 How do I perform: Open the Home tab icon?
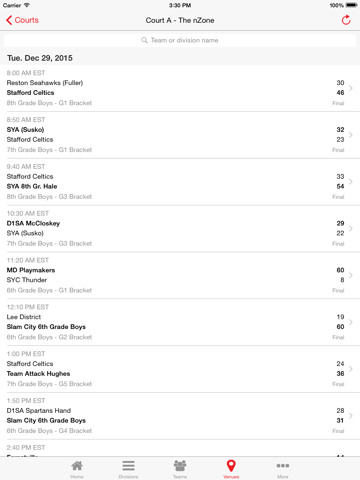coord(77,466)
